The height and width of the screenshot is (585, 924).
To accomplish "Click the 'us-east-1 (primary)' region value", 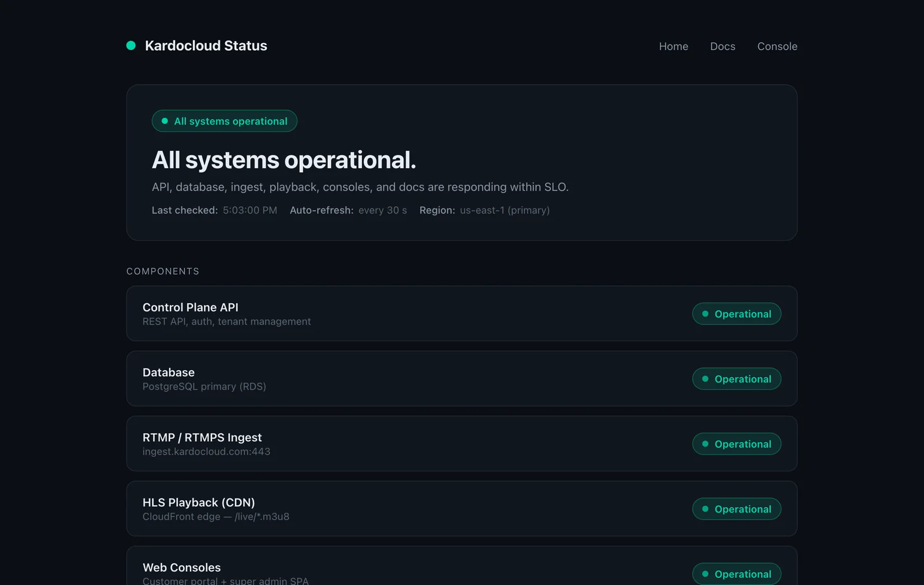I will click(505, 210).
